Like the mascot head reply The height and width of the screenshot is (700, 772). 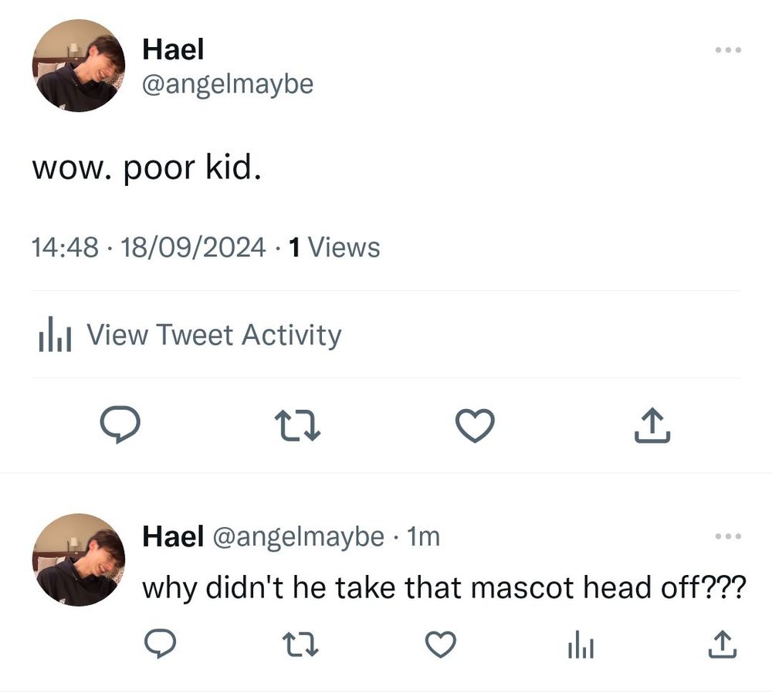441,643
